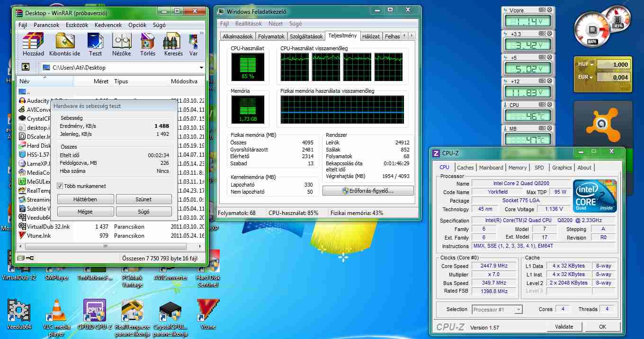Click the OK button in CPU-Z

coord(602,327)
